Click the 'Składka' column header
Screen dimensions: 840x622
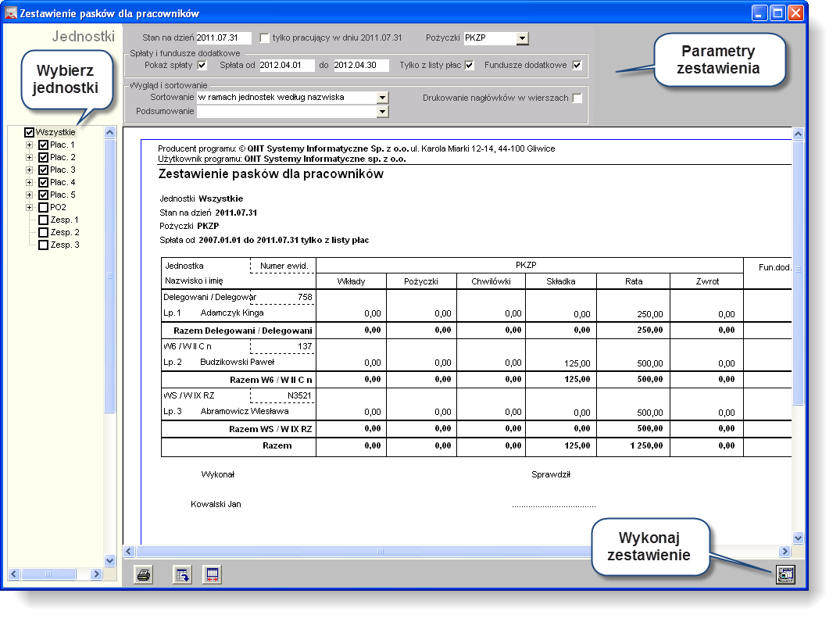click(x=561, y=281)
